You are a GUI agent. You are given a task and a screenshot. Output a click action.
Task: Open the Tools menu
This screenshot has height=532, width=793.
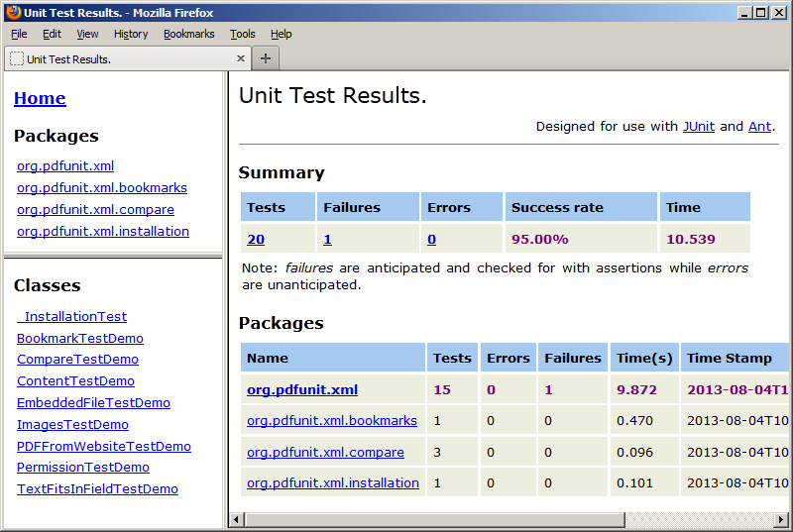243,34
